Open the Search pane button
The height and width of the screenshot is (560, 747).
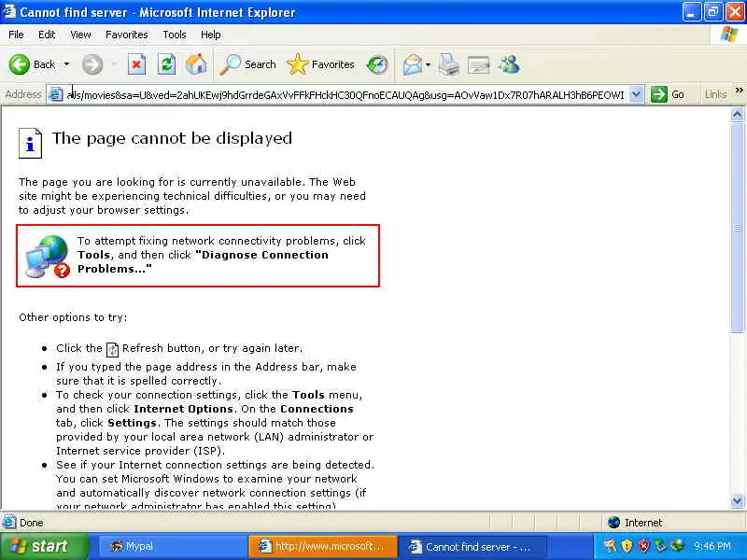tap(247, 64)
